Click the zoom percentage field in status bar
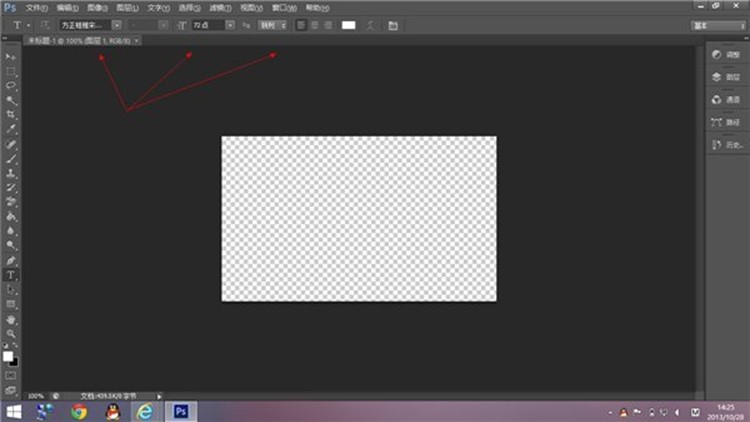This screenshot has height=422, width=750. (36, 395)
